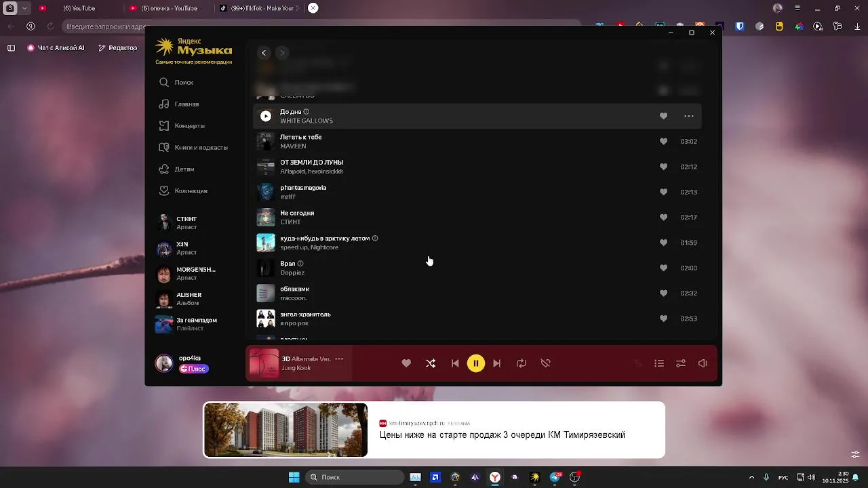The image size is (868, 488).
Task: Close the TikTok browser tab
Action: tap(313, 8)
